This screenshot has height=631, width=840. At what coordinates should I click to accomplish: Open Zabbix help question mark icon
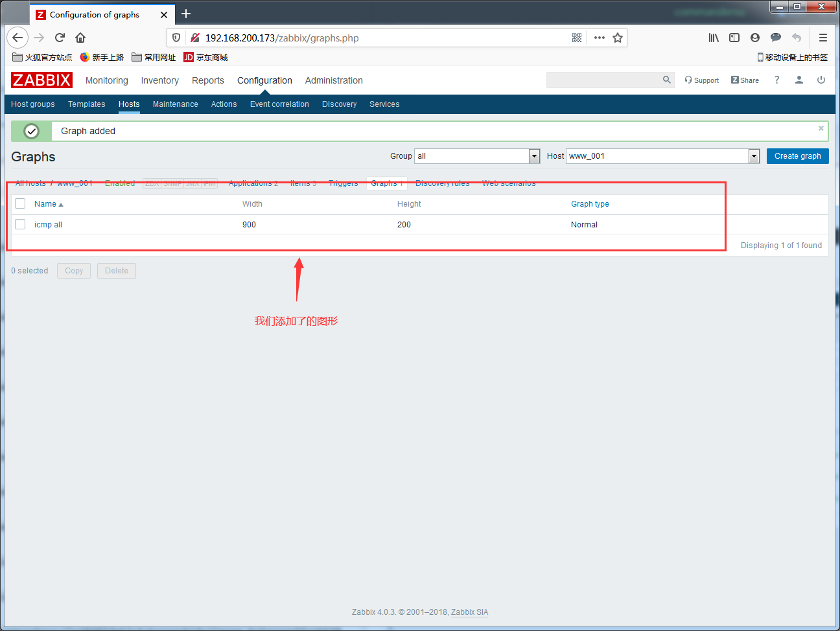(776, 80)
